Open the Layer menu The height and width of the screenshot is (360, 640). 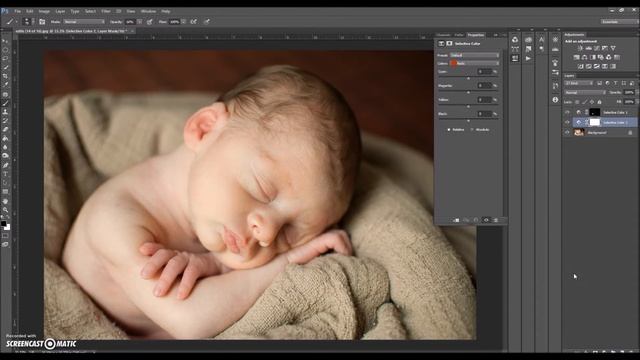(x=60, y=11)
